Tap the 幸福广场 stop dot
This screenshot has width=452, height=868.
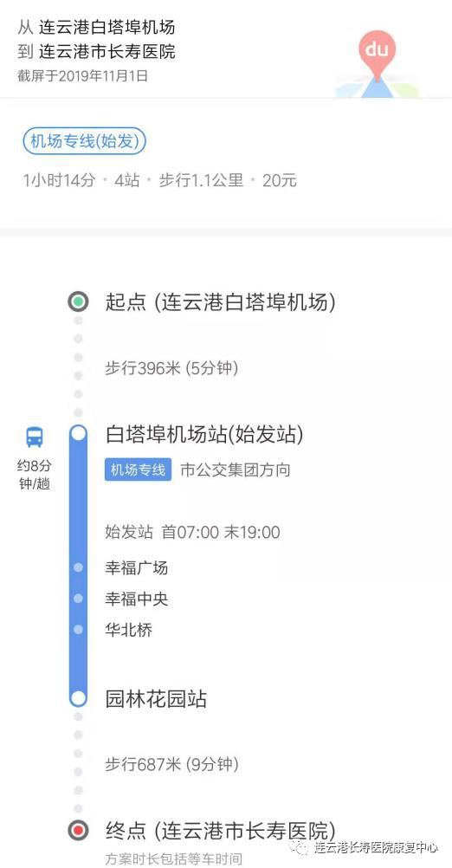point(78,567)
